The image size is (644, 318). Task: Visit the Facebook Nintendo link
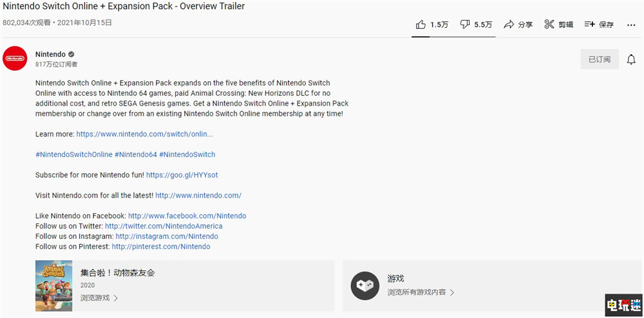(x=187, y=216)
